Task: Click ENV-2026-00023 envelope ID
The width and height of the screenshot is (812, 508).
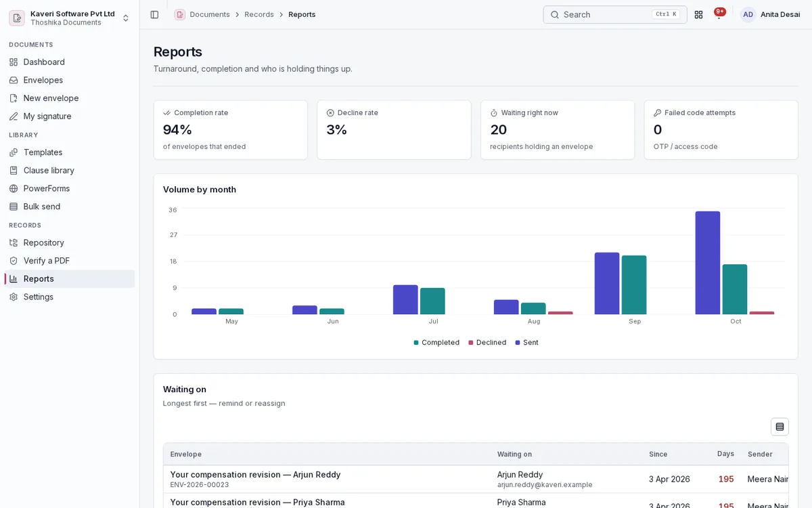Action: [200, 485]
